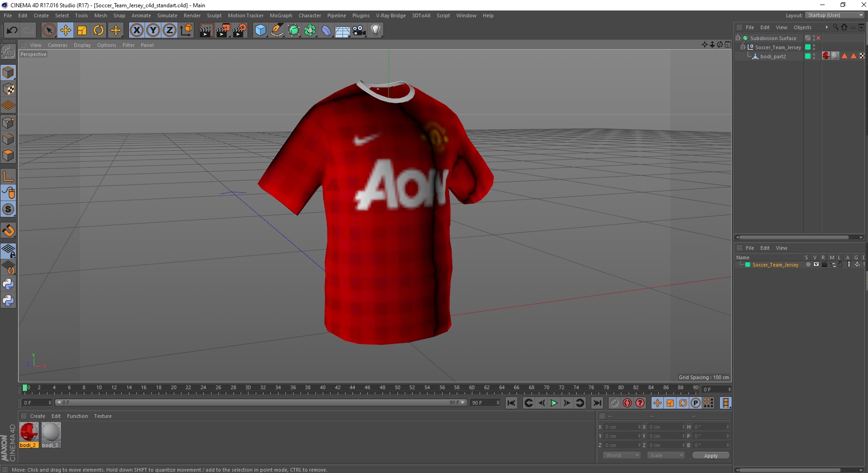Viewport: 868px width, 473px height.
Task: Click the X position input field
Action: coord(623,427)
